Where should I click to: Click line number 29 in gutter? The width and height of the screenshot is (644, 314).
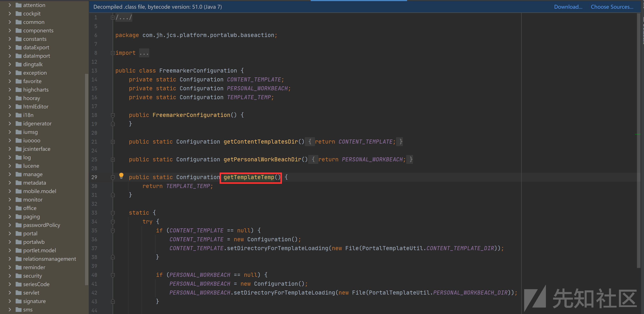(x=94, y=177)
